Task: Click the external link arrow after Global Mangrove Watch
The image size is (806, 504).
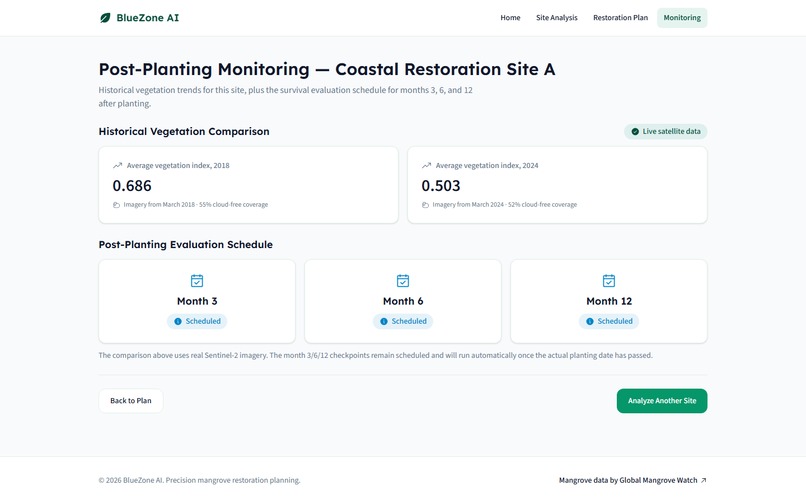Action: 704,480
